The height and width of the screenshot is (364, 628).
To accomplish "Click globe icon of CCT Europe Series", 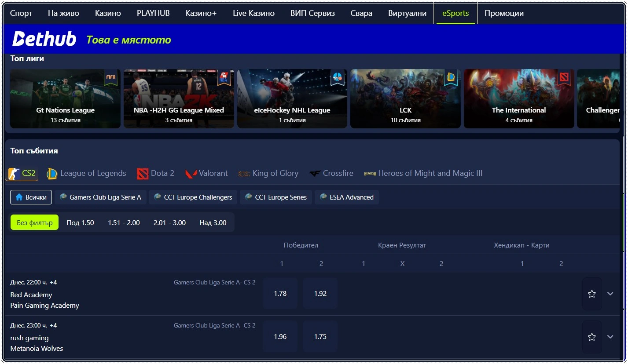I will click(x=249, y=197).
